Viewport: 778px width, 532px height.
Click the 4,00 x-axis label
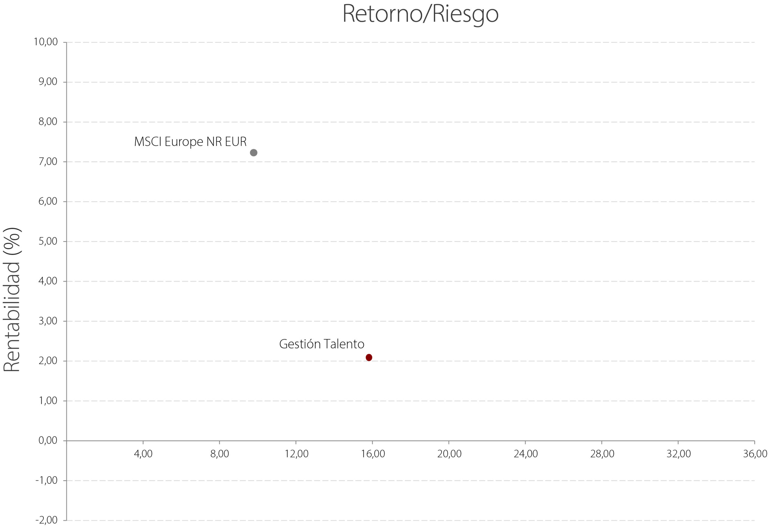(x=143, y=454)
